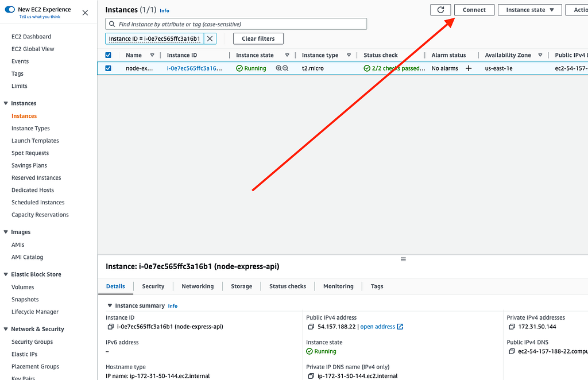Switch to the Monitoring tab
Image resolution: width=588 pixels, height=380 pixels.
[338, 286]
